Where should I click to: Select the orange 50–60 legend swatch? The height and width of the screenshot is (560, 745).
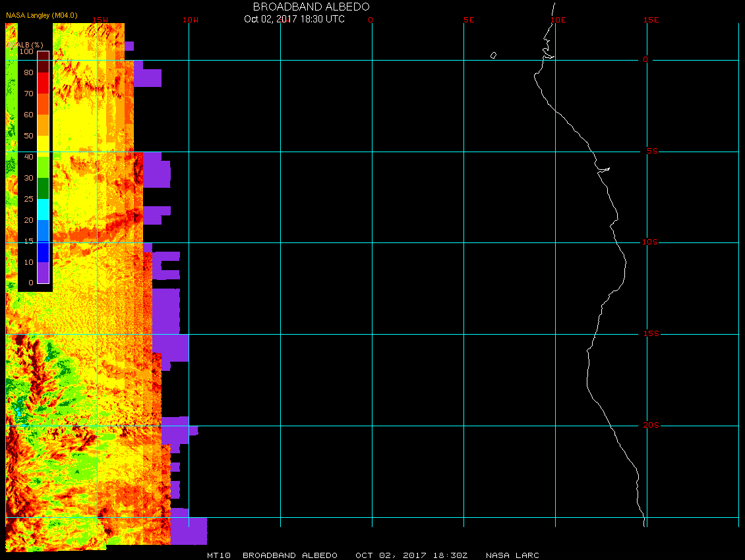click(43, 125)
